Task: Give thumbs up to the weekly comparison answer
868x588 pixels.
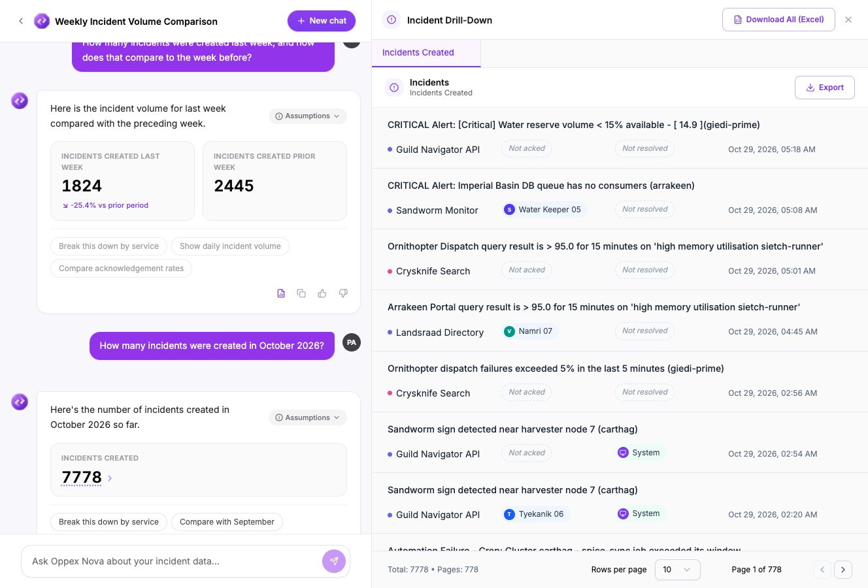Action: [322, 293]
